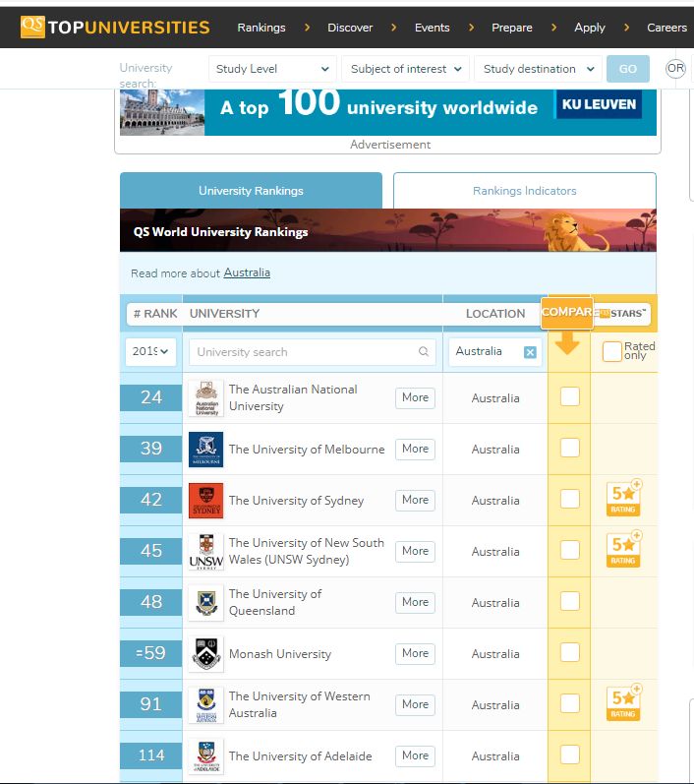The image size is (694, 784).
Task: Click the Monash University shield logo
Action: click(206, 653)
